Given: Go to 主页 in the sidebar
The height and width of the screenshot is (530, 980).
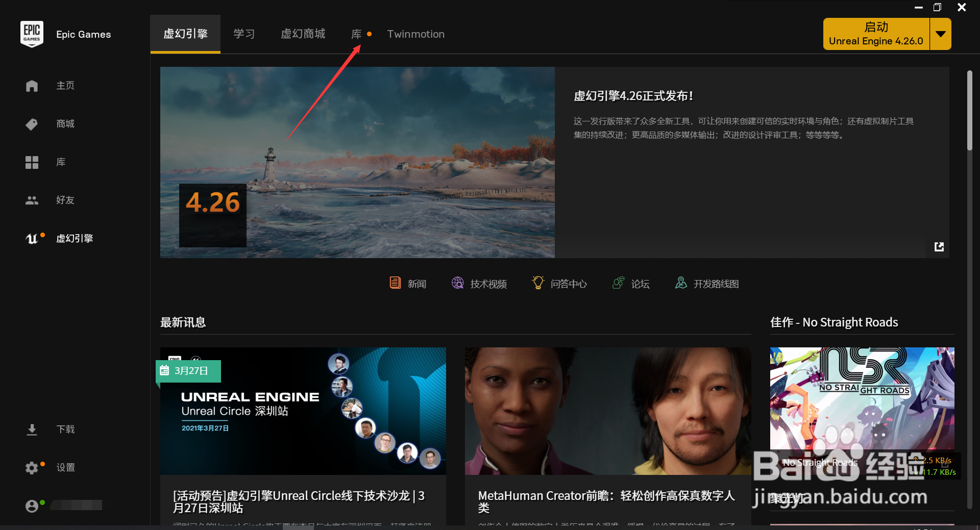Looking at the screenshot, I should coord(65,86).
